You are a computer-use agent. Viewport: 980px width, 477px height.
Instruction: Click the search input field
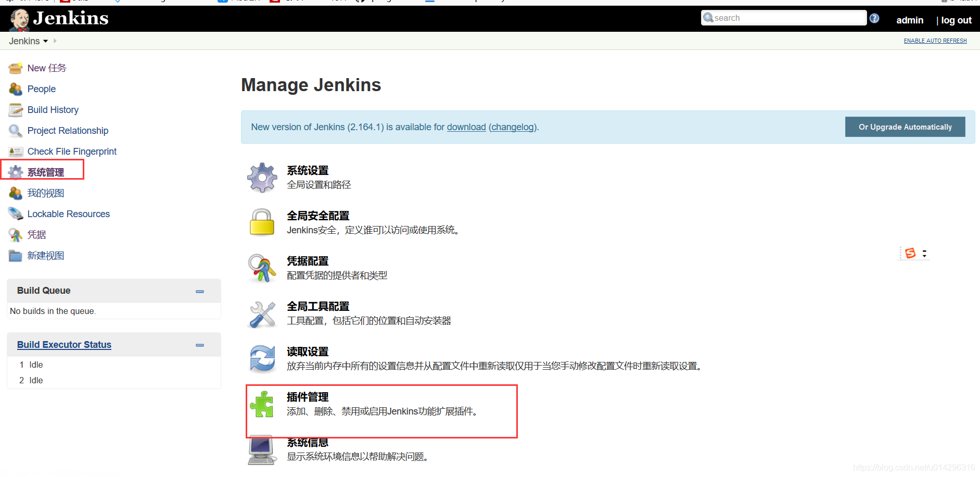click(x=784, y=18)
